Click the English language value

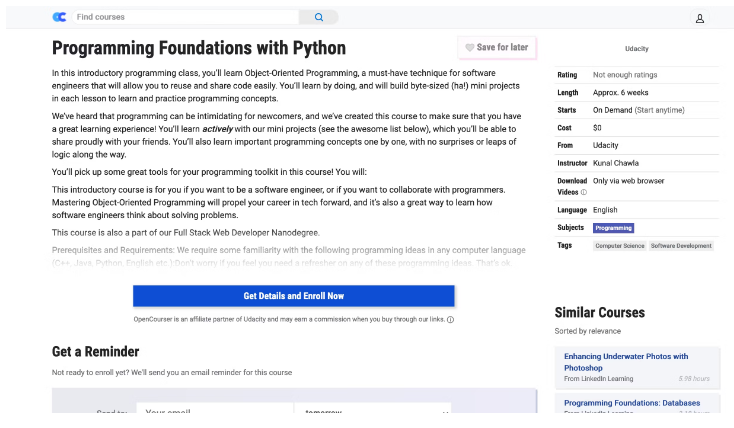pyautogui.click(x=605, y=210)
